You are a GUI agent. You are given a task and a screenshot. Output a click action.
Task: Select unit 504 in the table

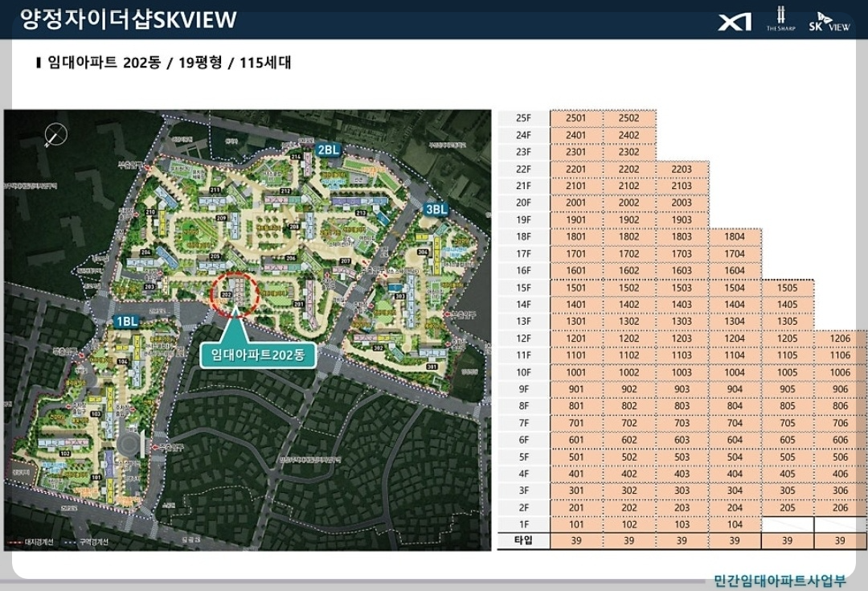[735, 457]
